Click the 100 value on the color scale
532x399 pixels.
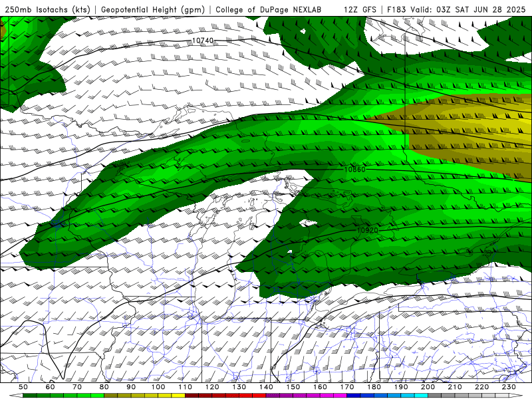pos(158,387)
